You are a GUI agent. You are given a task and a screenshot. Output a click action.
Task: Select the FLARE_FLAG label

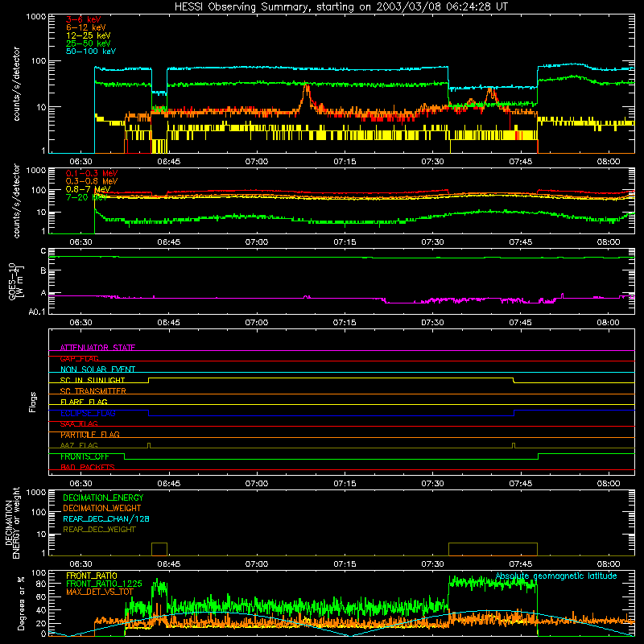84,402
